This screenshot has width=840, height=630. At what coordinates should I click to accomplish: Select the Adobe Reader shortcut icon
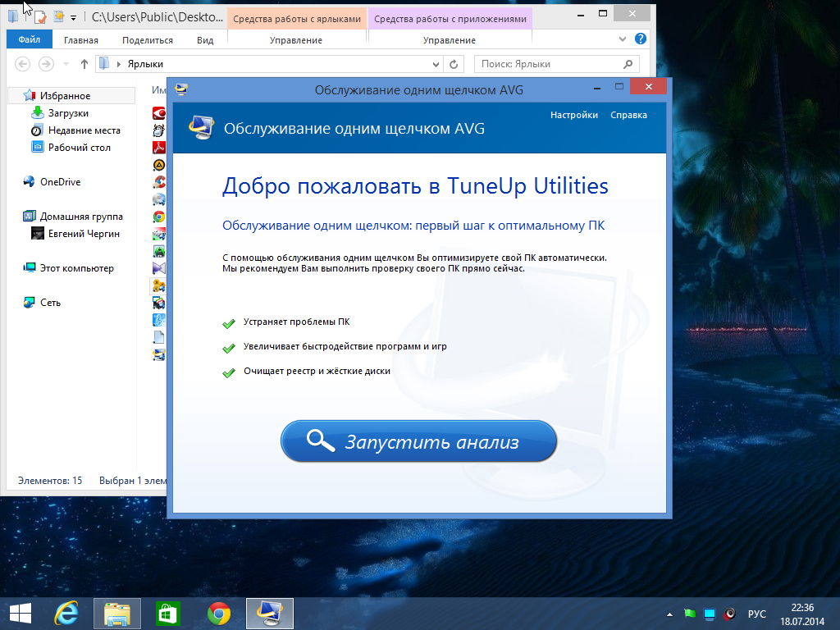159,148
